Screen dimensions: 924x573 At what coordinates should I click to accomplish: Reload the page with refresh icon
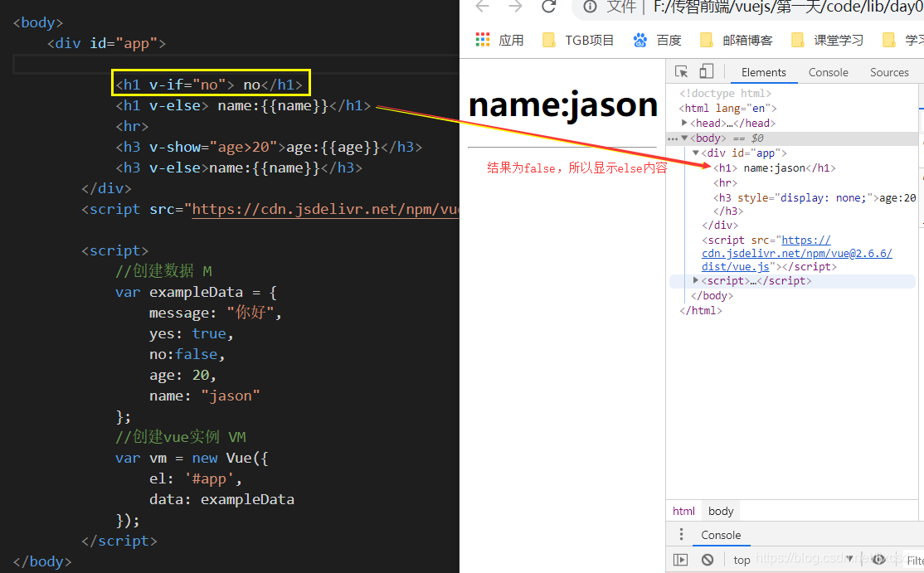[x=548, y=7]
